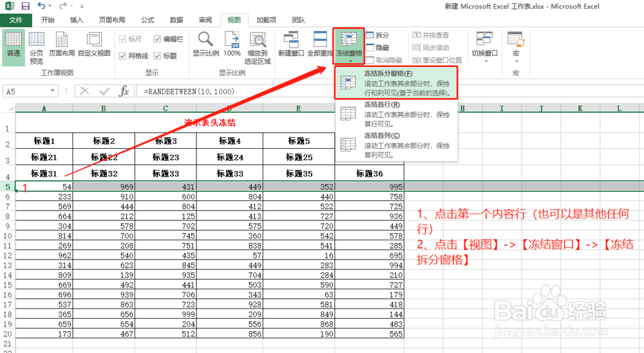Select row 12 header
644x353 pixels.
tap(7, 255)
